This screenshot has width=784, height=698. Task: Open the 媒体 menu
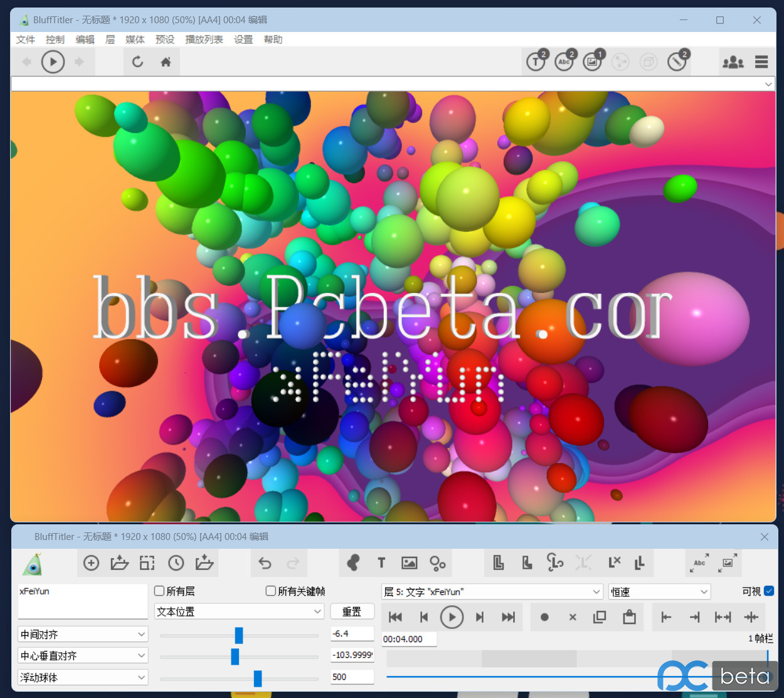click(x=135, y=40)
